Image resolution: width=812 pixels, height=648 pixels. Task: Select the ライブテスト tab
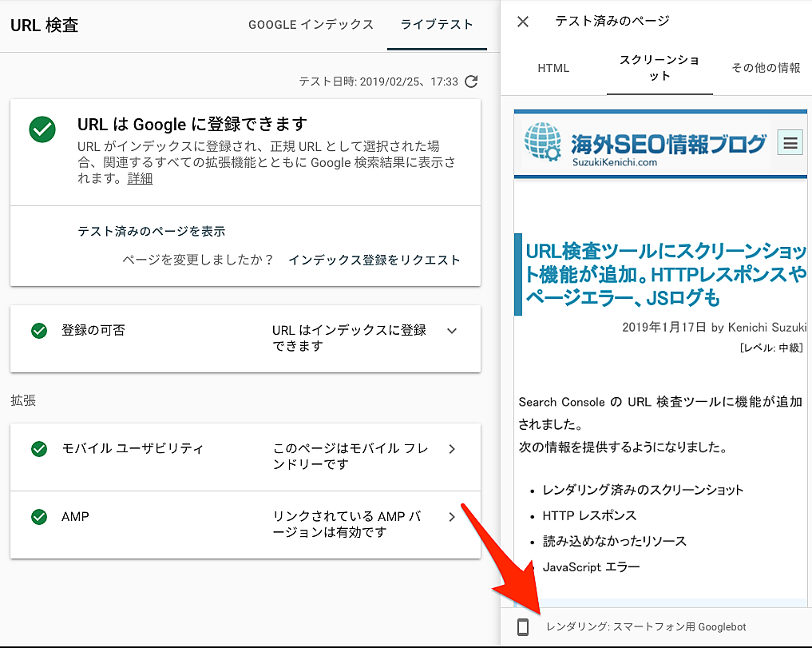point(437,25)
